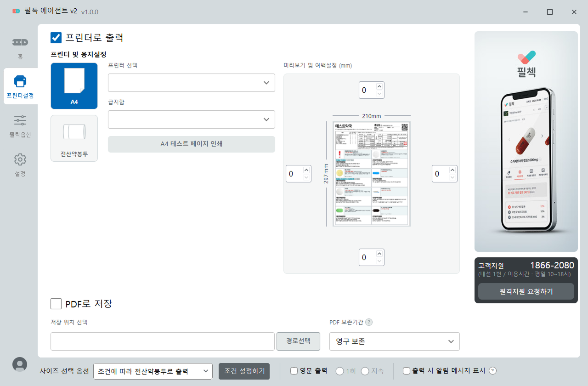Viewport: 588px width, 386px height.
Task: Increase the top margin stepper value
Action: (379, 86)
